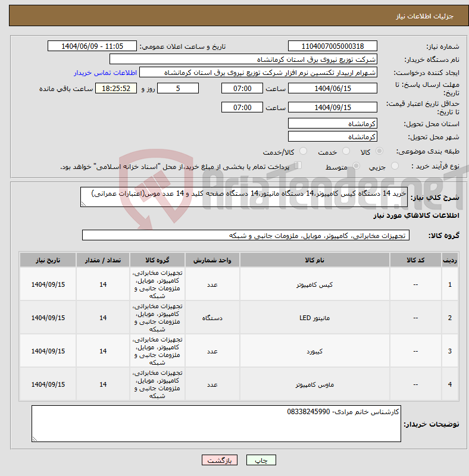Click the تعداد / مقدار column header
The width and height of the screenshot is (469, 476).
click(x=103, y=260)
